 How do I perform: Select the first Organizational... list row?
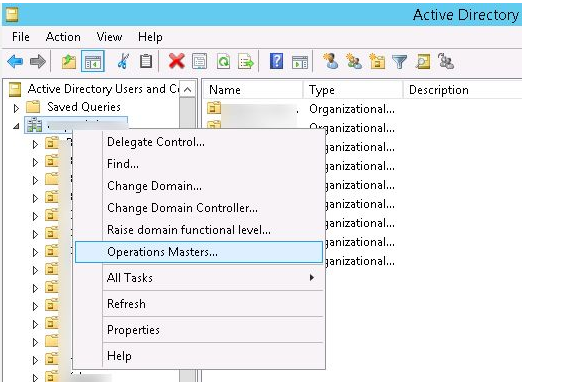click(352, 109)
